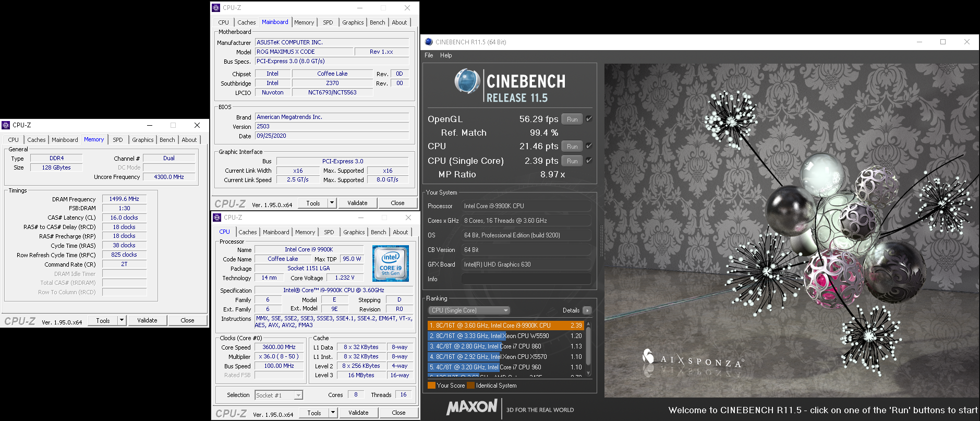
Task: Click the CPU-Z icon in Memory window title
Action: [x=6, y=125]
